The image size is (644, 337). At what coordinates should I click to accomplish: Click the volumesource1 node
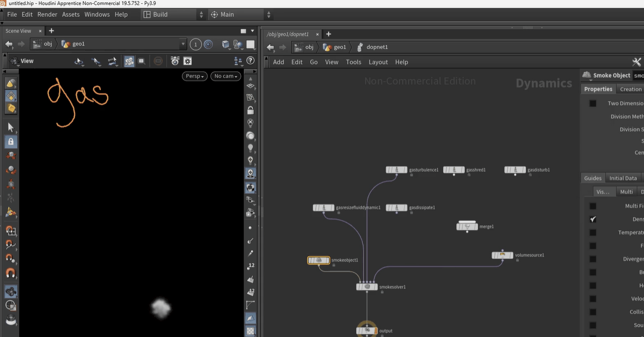(502, 255)
